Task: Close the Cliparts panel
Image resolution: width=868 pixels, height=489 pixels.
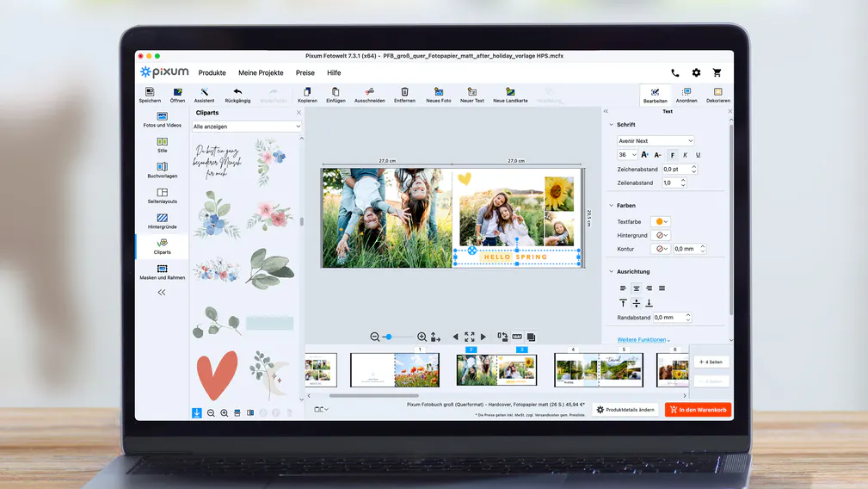Action: (299, 113)
